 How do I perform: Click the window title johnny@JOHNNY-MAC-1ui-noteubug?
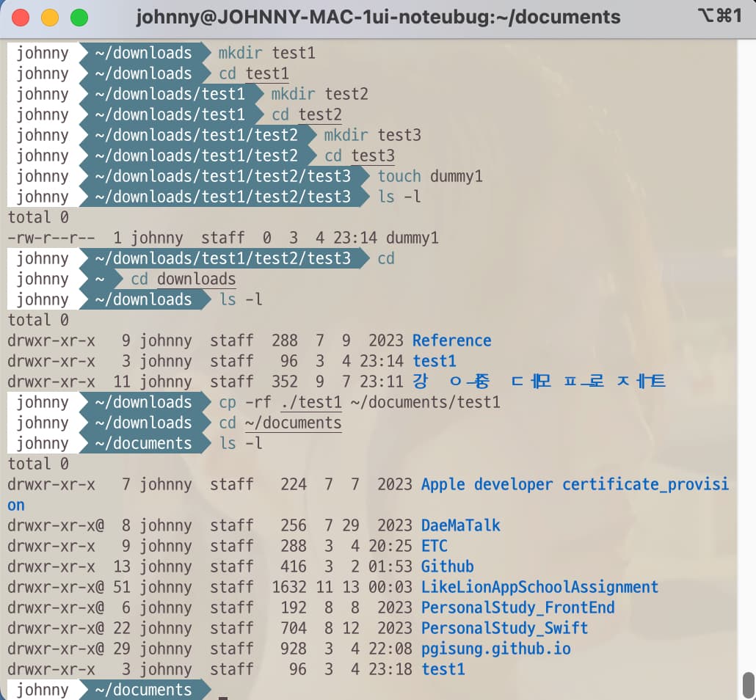click(378, 18)
